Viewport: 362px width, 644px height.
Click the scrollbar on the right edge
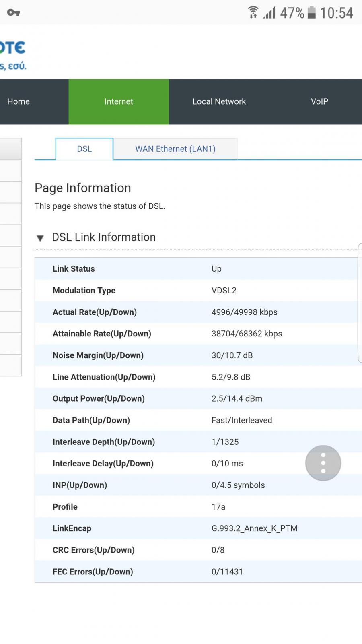[360, 303]
